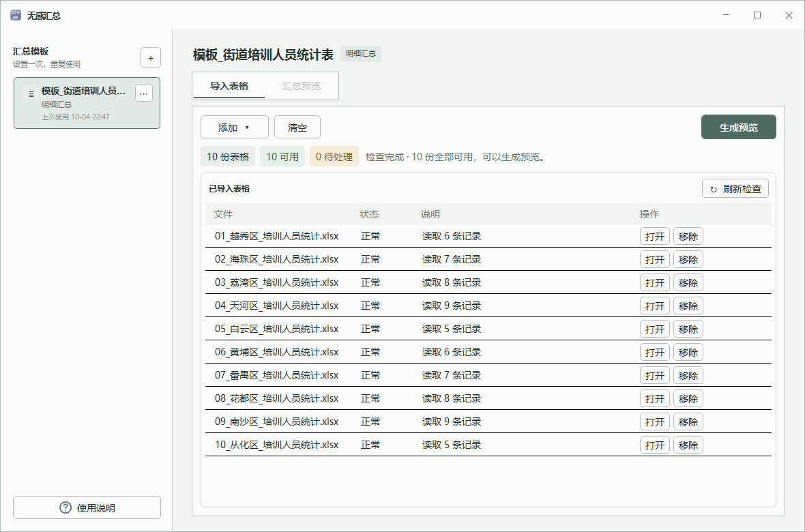The width and height of the screenshot is (805, 532).
Task: Click the 清空 button
Action: (x=297, y=128)
